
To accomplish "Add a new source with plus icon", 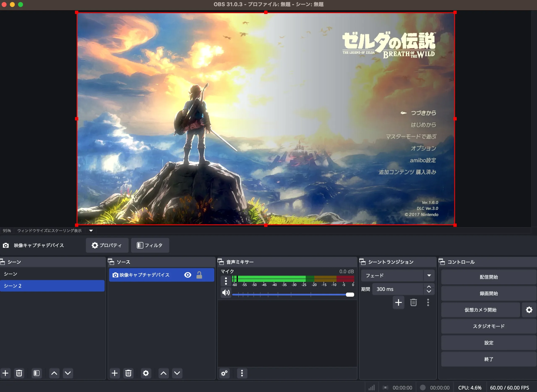I will (x=115, y=373).
